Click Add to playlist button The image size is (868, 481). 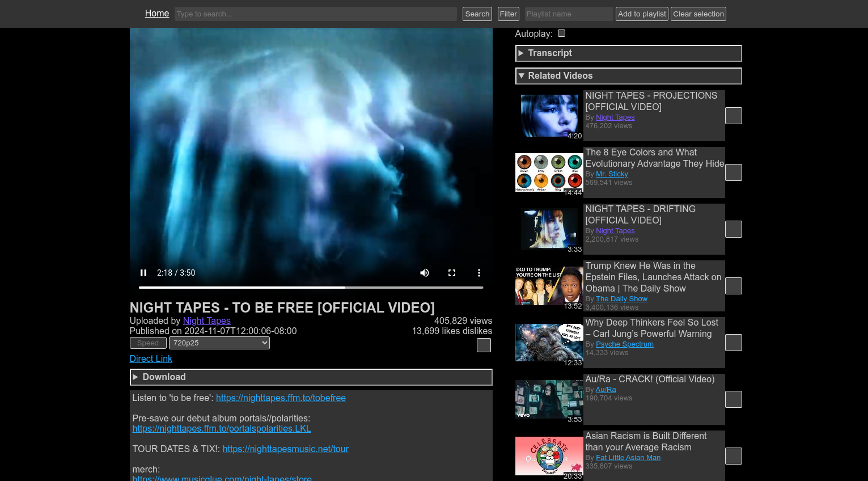pyautogui.click(x=642, y=14)
